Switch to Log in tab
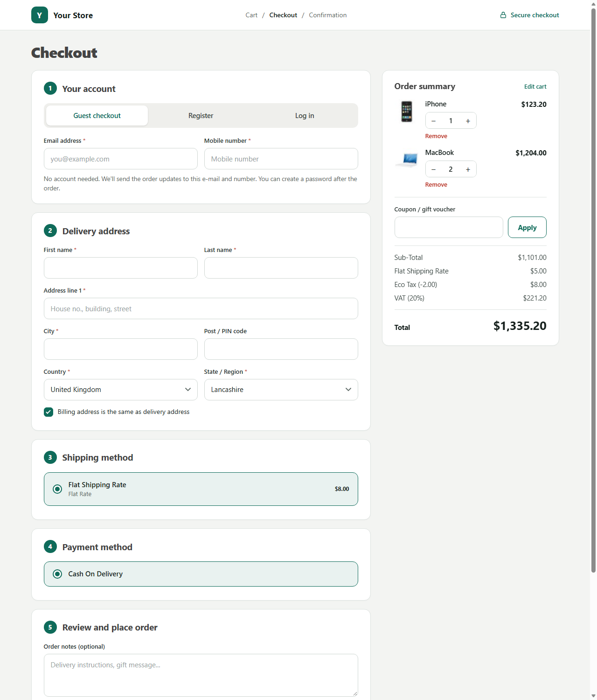Image resolution: width=597 pixels, height=700 pixels. (305, 116)
